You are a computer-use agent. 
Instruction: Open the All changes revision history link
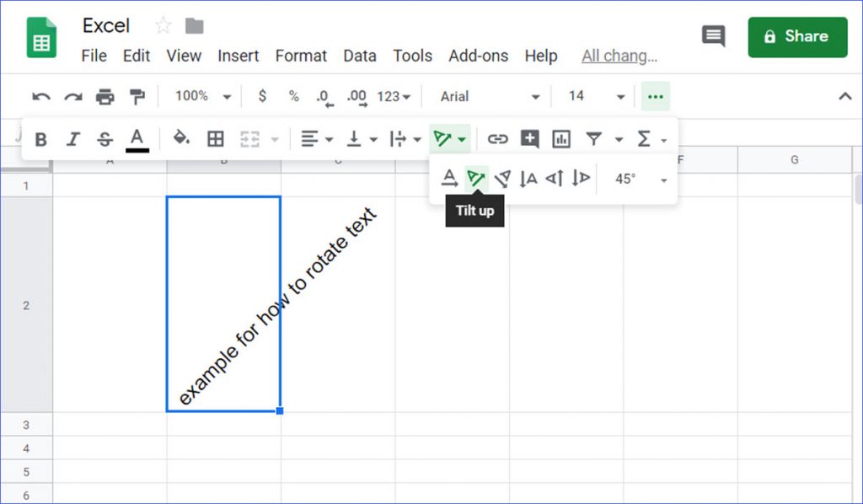coord(619,56)
